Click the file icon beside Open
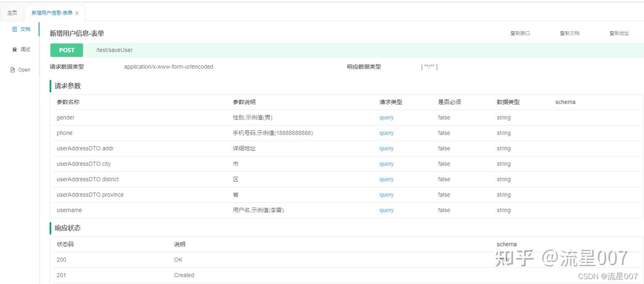The height and width of the screenshot is (284, 644). pos(13,70)
